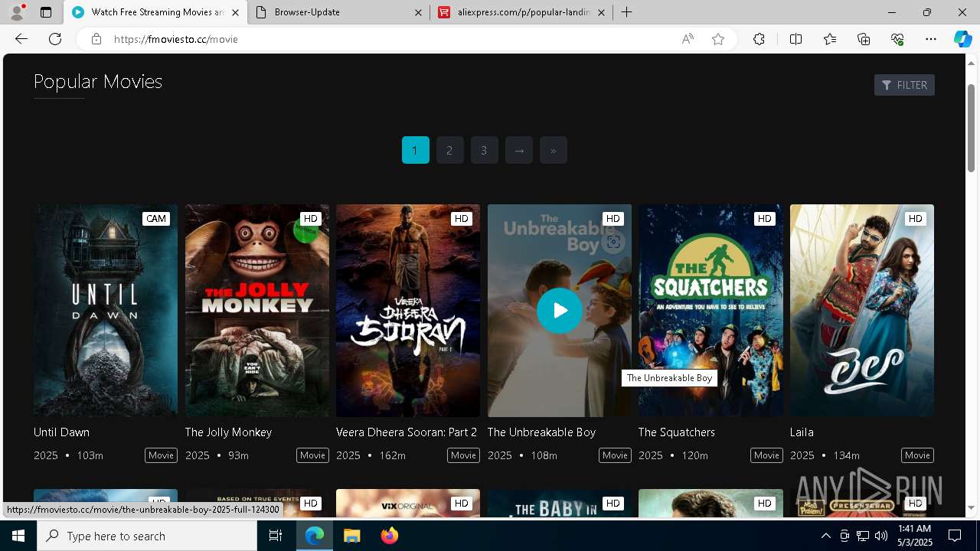Play The Unbreakable Boy with play button

tap(560, 311)
